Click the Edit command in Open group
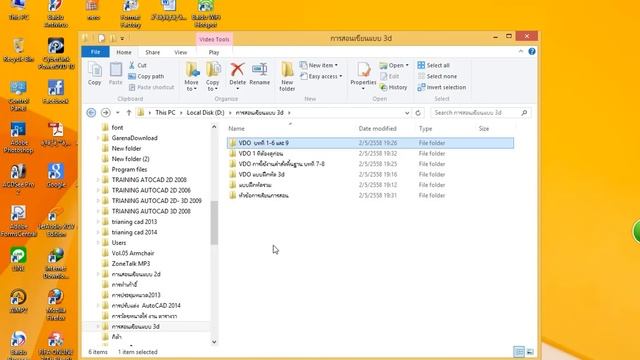 [x=389, y=76]
